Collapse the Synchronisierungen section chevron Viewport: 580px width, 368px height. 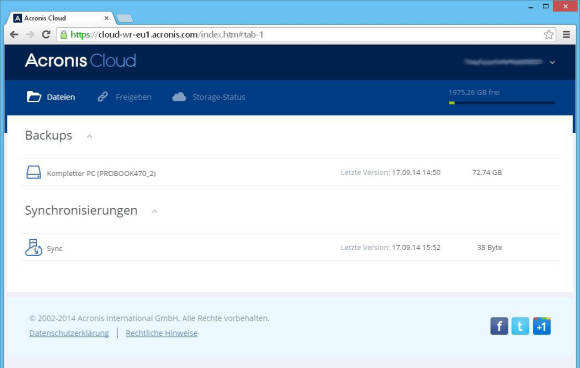(x=155, y=212)
